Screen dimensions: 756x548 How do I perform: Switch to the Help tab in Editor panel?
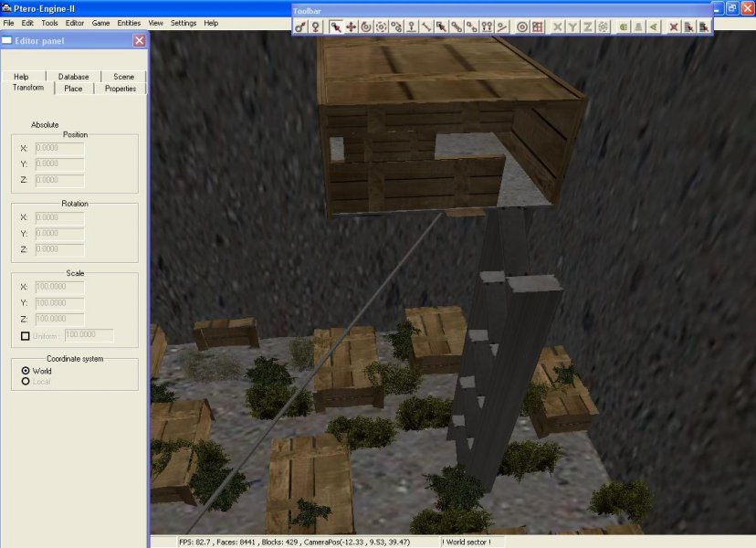21,76
